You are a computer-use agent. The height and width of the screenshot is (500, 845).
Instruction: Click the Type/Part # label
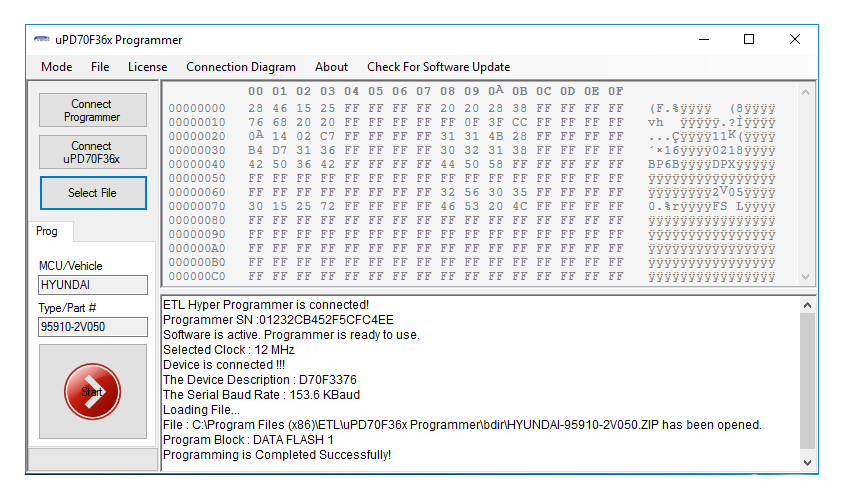tap(67, 308)
